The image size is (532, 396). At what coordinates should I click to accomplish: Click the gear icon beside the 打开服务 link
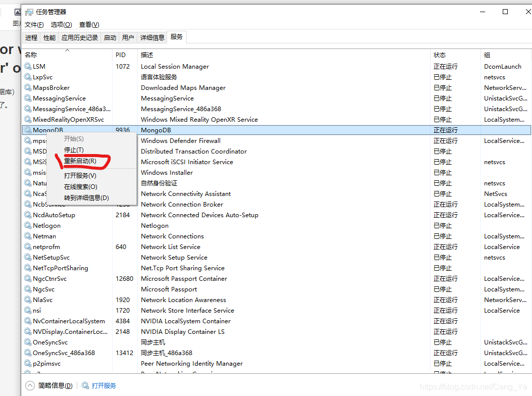pos(86,385)
